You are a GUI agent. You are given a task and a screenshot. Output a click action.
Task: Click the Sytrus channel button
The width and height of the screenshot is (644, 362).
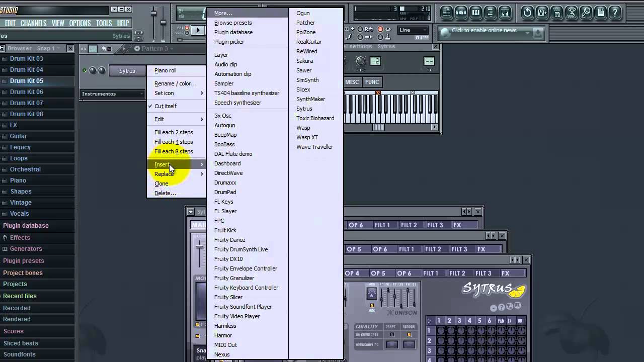[x=127, y=71]
